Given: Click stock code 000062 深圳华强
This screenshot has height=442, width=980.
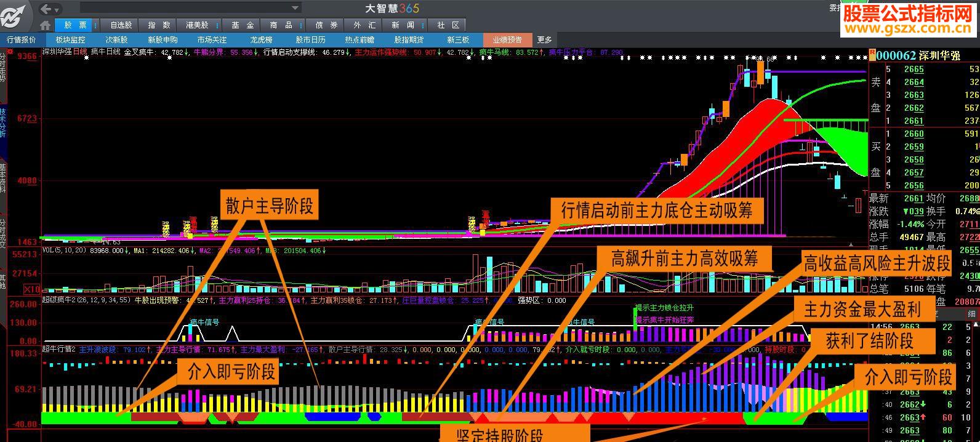Looking at the screenshot, I should click(x=918, y=55).
